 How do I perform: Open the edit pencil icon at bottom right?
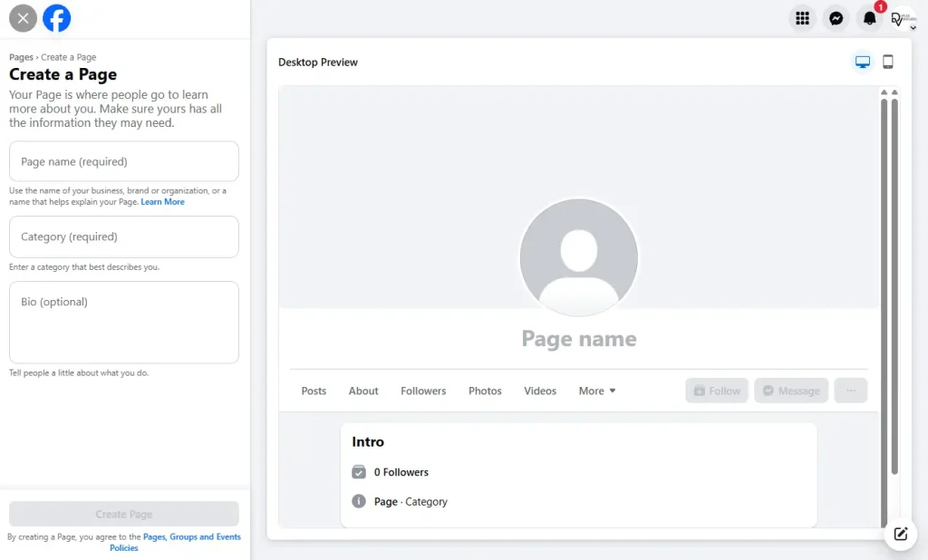(x=900, y=535)
